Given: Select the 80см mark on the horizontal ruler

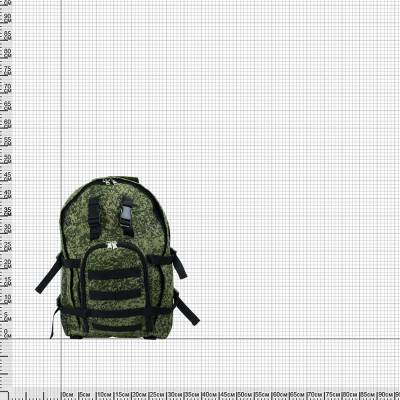Looking at the screenshot, I should [x=351, y=395].
